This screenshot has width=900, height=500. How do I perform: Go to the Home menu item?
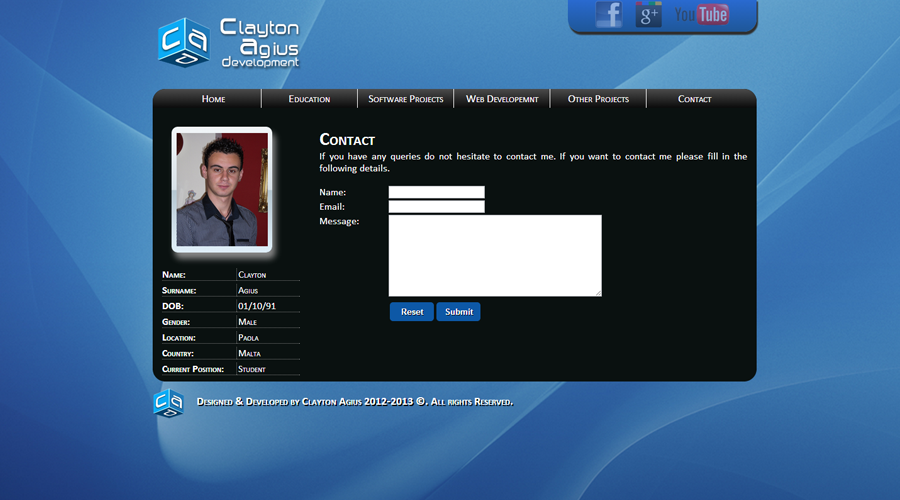tap(213, 99)
